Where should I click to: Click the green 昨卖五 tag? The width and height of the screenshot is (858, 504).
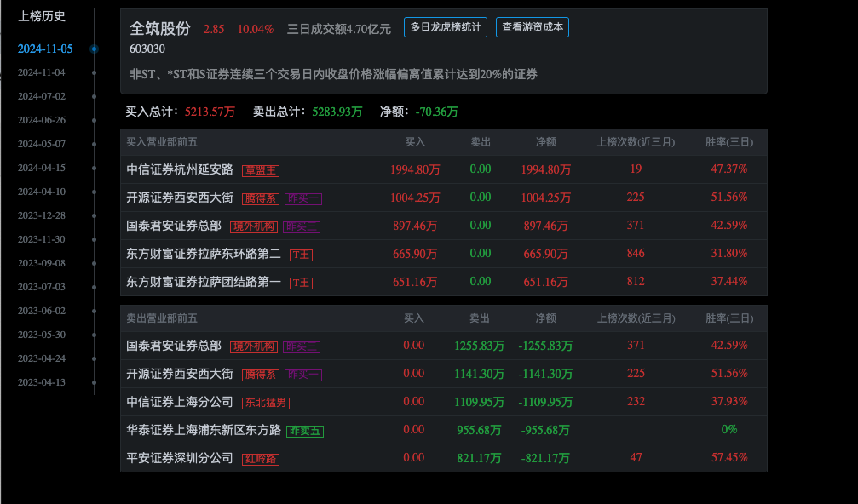point(306,431)
